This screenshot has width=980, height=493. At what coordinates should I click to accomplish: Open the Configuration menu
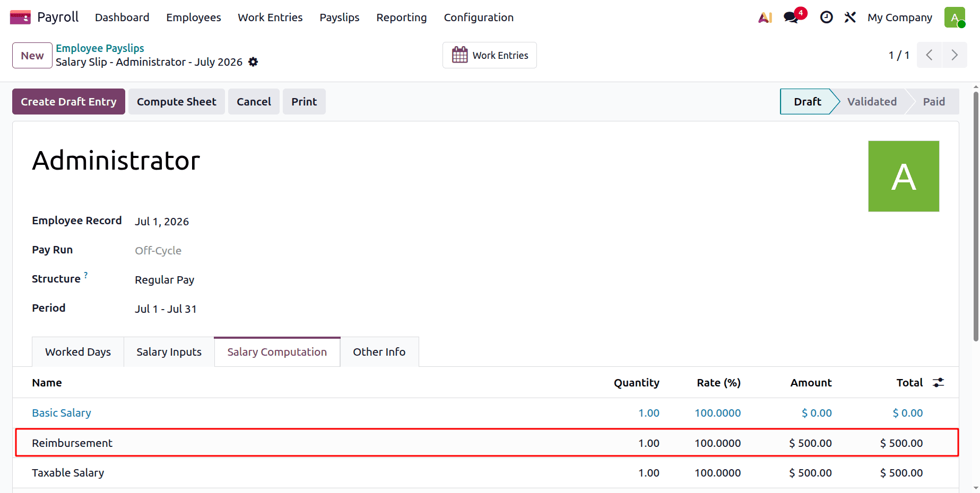[479, 17]
